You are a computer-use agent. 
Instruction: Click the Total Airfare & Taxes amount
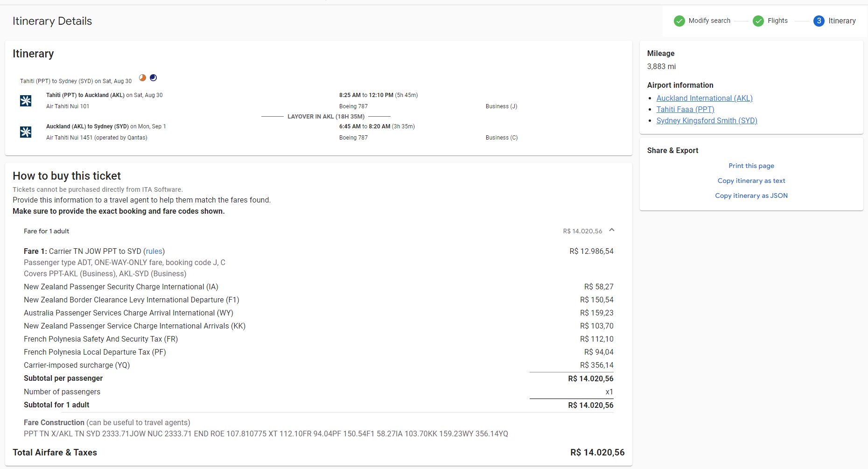pos(597,452)
